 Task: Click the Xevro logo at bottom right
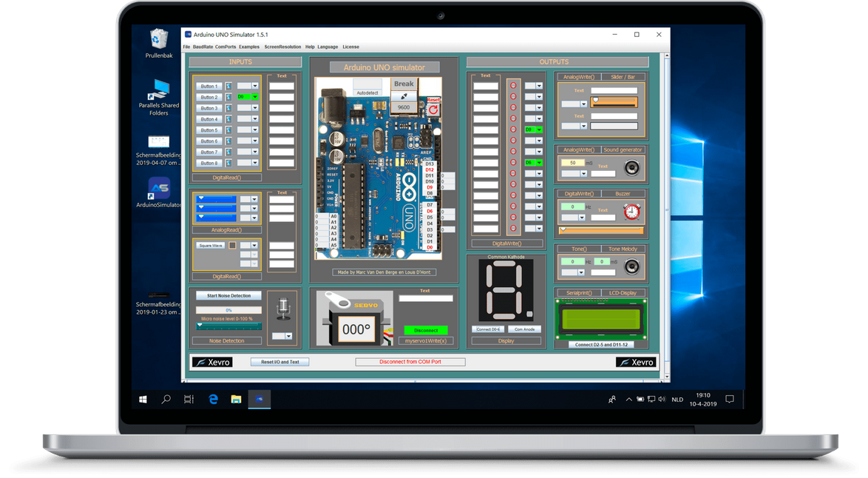click(x=636, y=363)
